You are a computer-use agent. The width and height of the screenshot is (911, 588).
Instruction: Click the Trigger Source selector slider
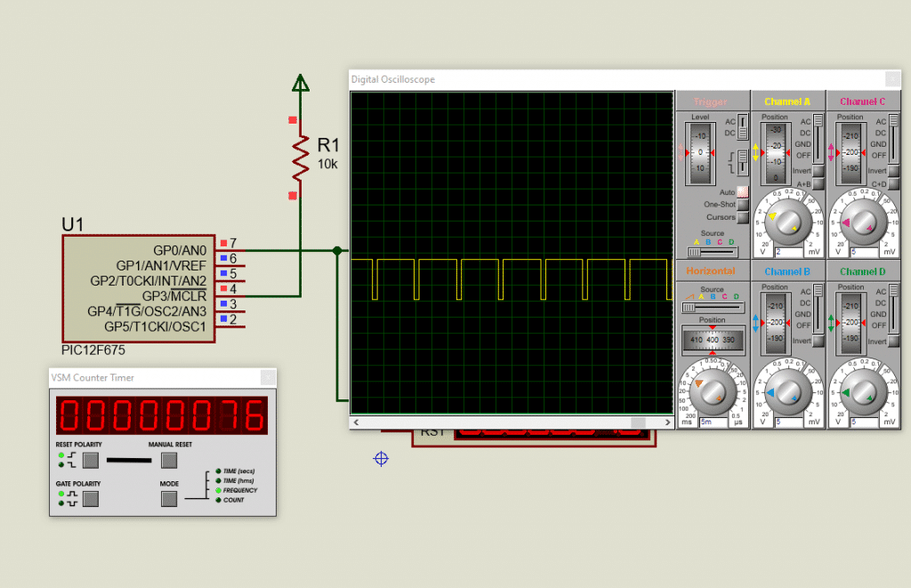713,252
